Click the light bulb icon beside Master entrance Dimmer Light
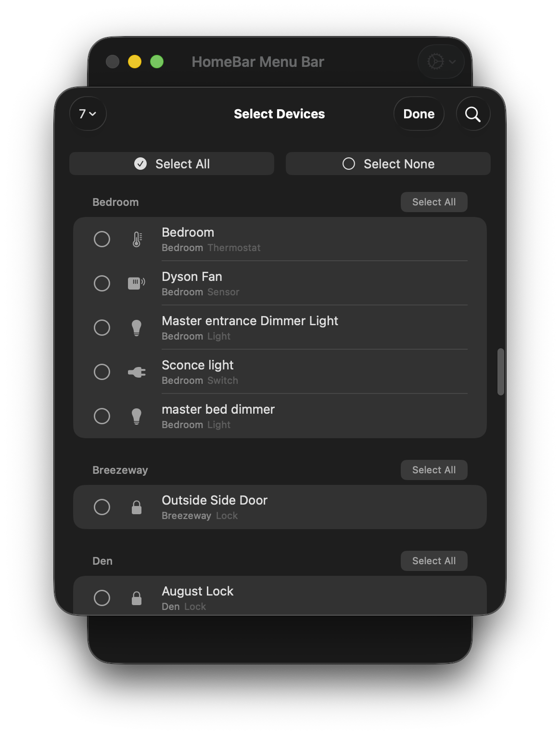This screenshot has height=735, width=560. click(137, 328)
